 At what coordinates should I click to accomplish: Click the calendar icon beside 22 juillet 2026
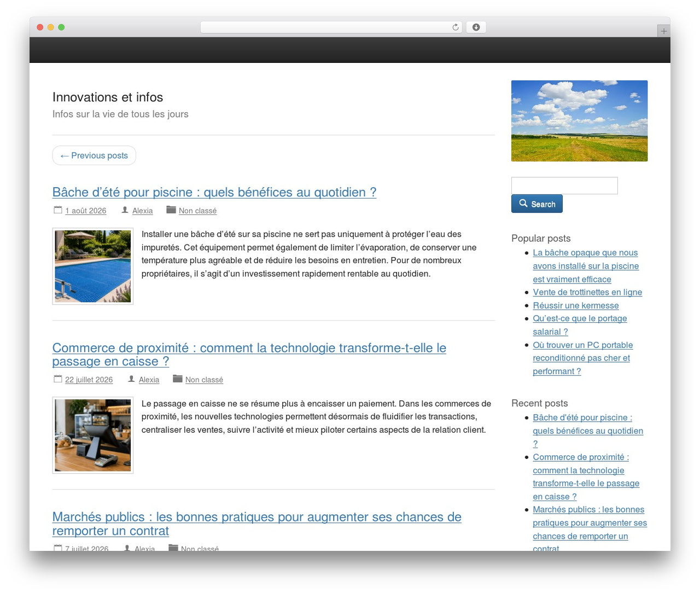[x=58, y=379]
